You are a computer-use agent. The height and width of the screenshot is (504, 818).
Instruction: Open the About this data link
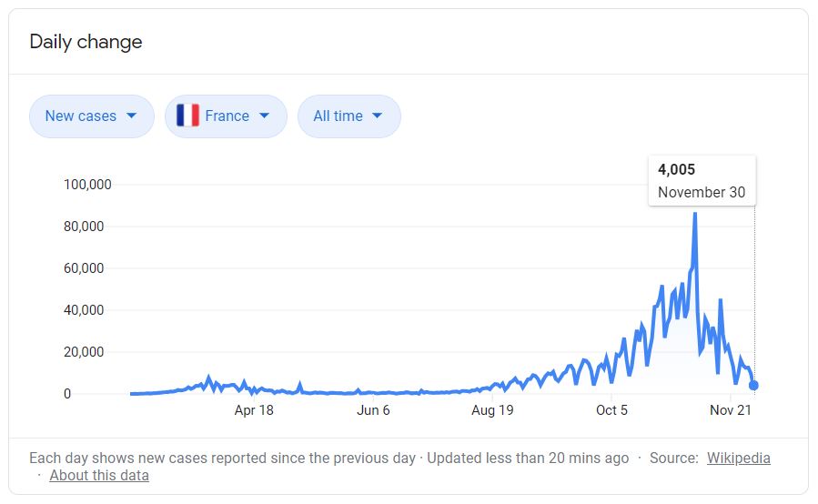click(x=99, y=475)
